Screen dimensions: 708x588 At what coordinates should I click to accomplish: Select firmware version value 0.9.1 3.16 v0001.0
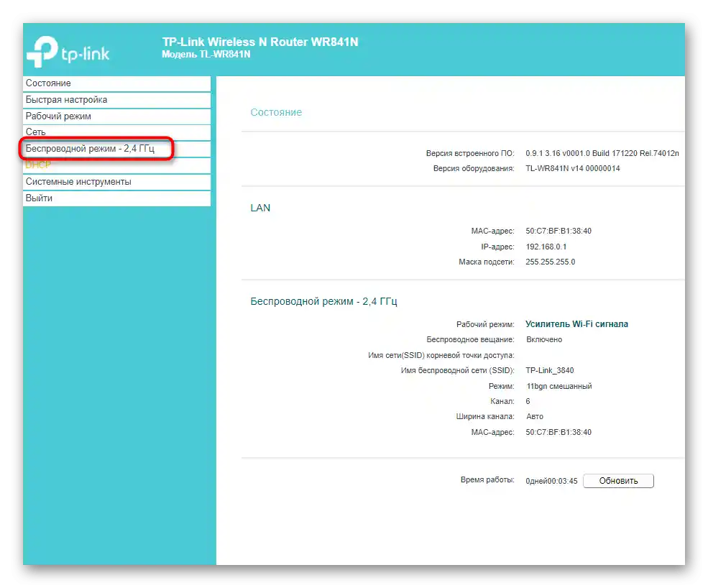(x=602, y=154)
